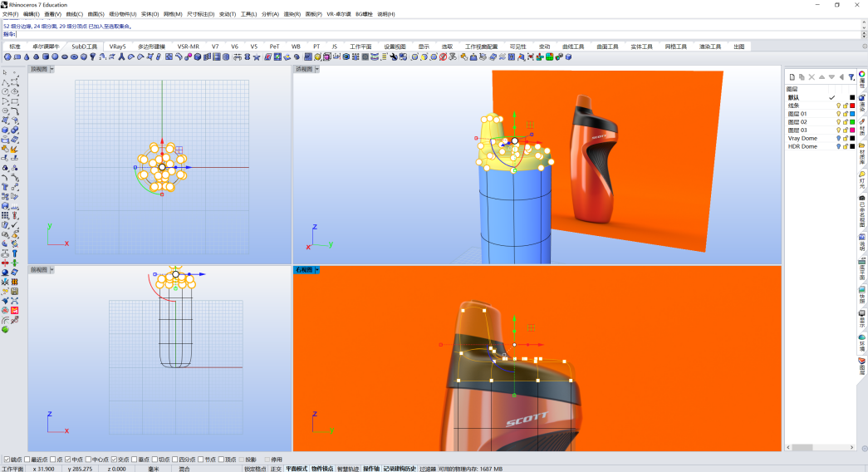Click the SubD plane primitive icon
This screenshot has height=472, width=868.
click(x=17, y=57)
